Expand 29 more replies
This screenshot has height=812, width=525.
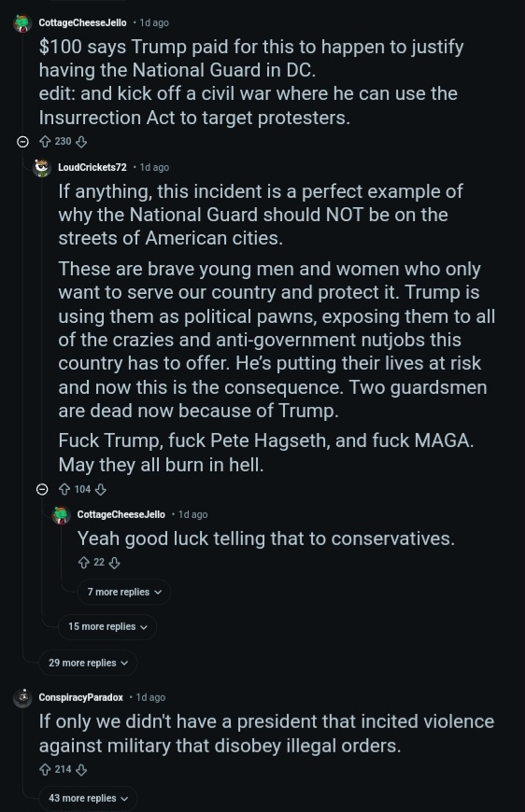coord(88,663)
